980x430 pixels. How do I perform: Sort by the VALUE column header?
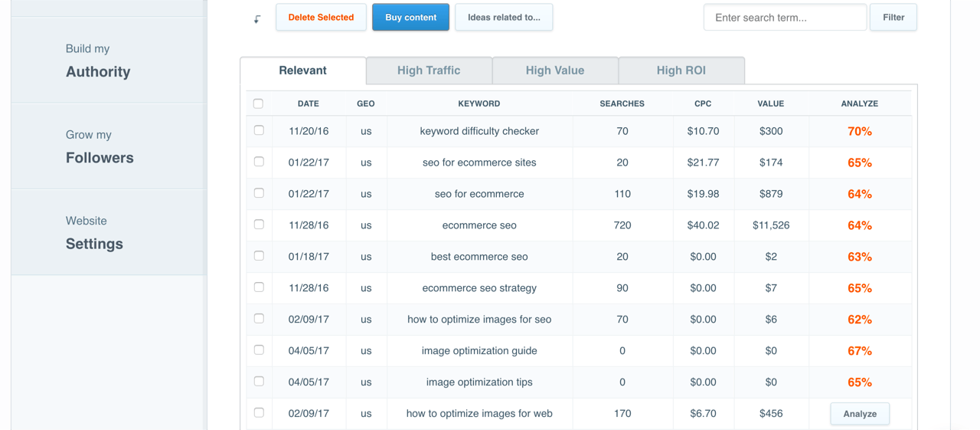click(x=771, y=103)
